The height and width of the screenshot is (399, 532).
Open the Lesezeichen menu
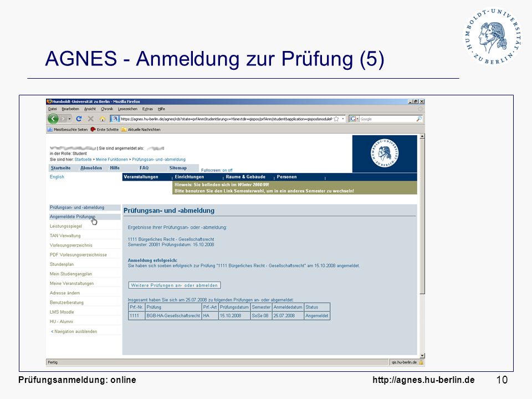(x=127, y=109)
